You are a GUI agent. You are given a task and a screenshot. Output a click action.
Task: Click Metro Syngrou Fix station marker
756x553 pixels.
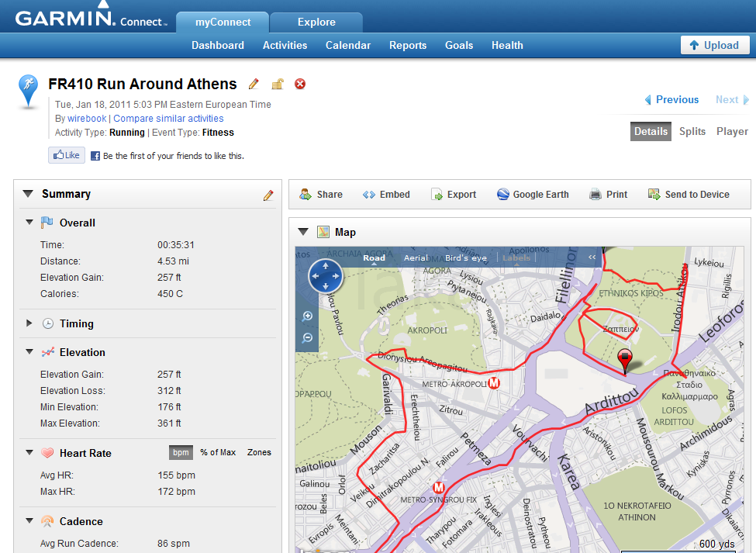point(438,487)
